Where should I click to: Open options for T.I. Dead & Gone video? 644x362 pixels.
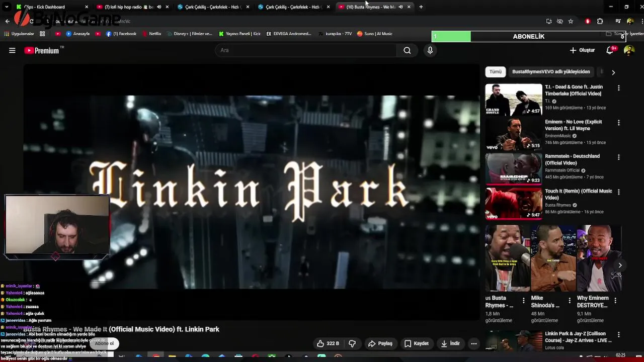[x=618, y=87]
